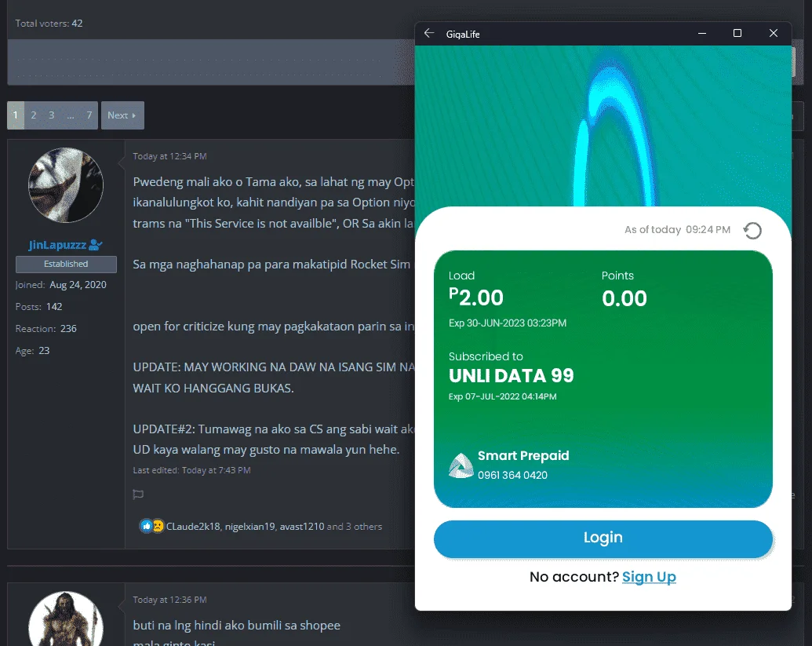Close the GigaLife window
This screenshot has width=812, height=646.
[773, 34]
